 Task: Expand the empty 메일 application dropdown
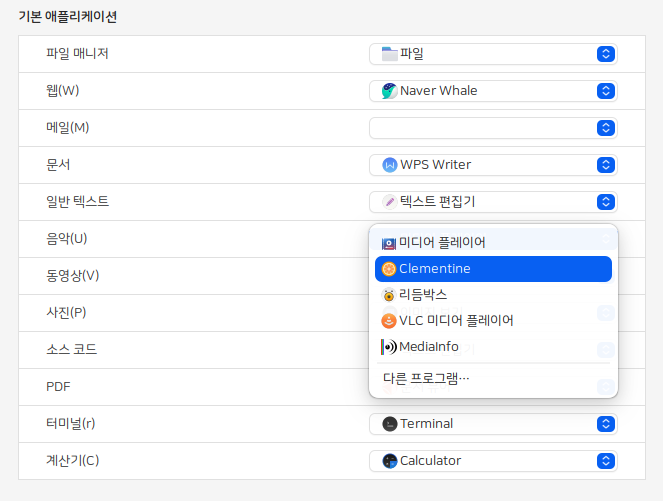pos(604,128)
